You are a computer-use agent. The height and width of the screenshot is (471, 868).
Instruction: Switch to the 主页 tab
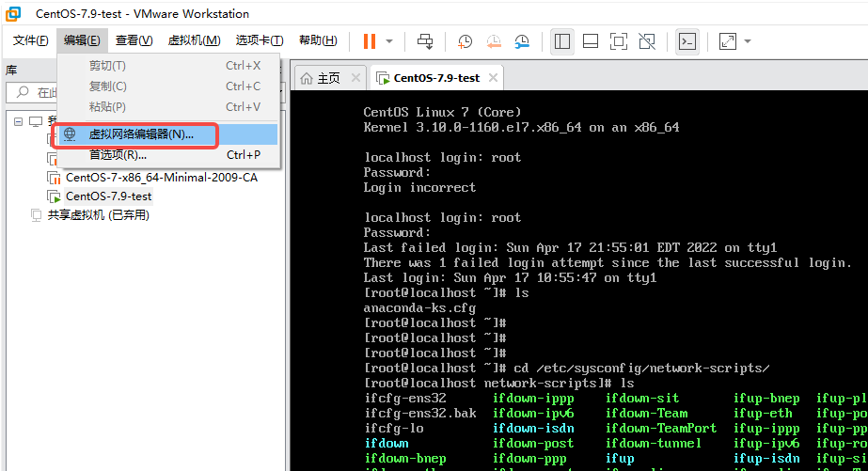click(x=328, y=79)
